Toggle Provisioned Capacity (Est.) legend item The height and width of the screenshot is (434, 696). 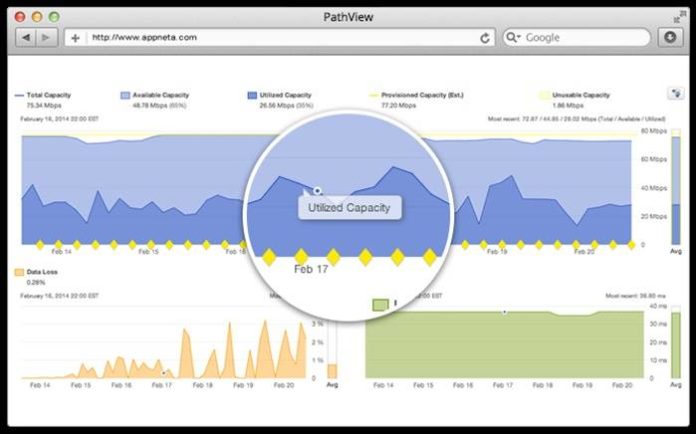pos(416,95)
